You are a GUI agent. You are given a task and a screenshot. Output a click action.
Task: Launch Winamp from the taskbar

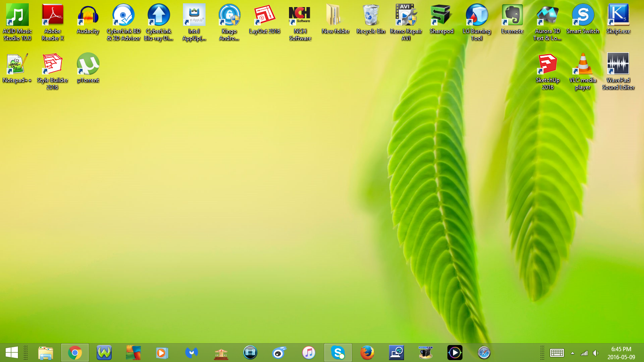tap(104, 353)
